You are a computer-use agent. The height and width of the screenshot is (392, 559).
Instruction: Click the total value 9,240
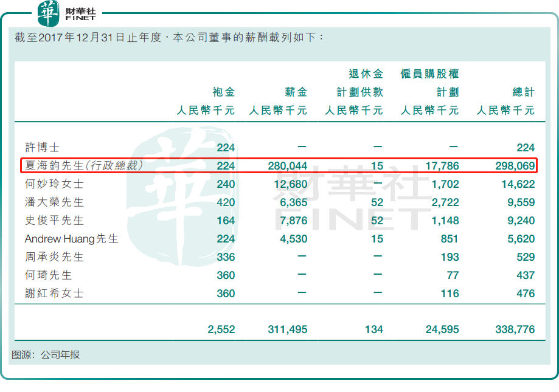[x=521, y=221]
